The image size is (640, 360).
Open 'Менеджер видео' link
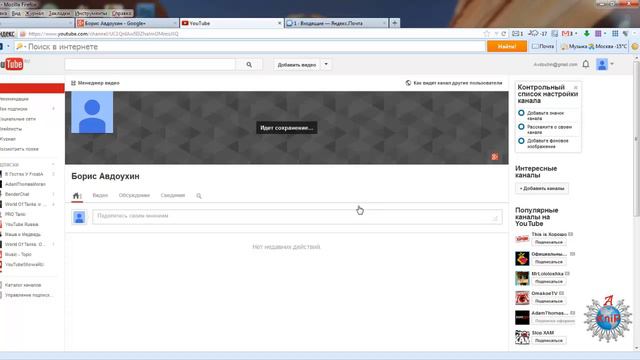tap(96, 83)
